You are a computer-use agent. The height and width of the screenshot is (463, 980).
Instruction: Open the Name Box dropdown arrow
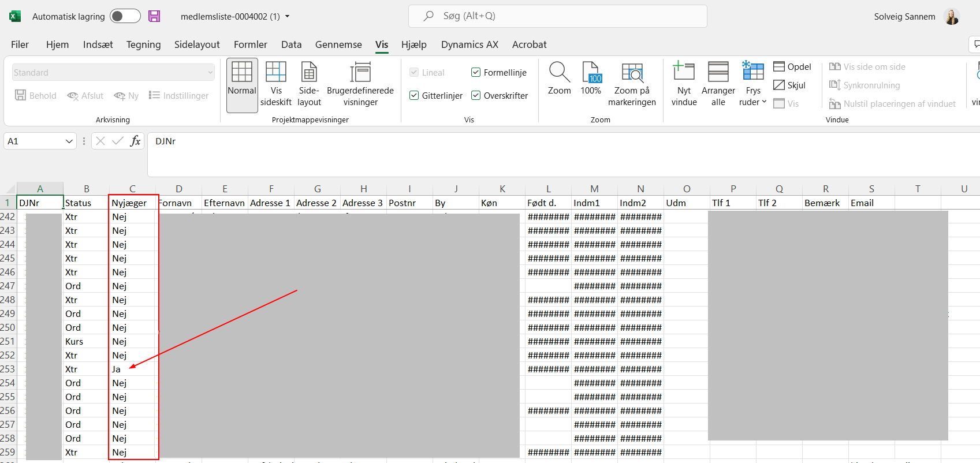[x=69, y=141]
